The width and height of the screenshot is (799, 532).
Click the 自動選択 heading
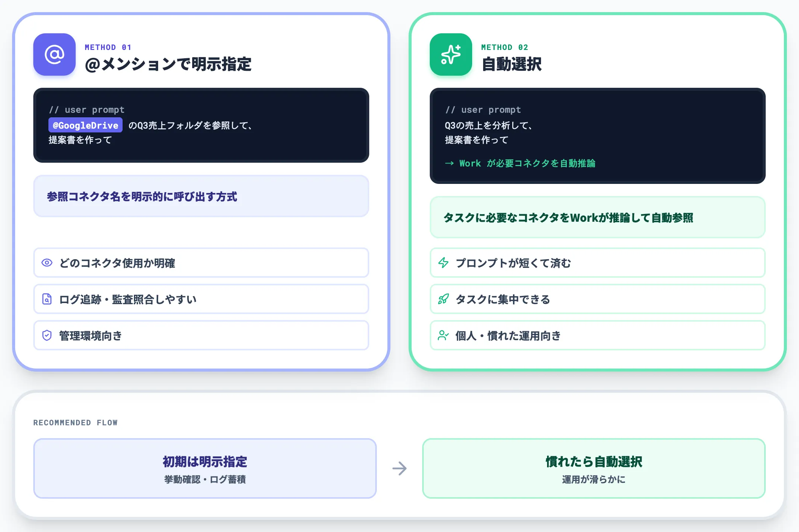[x=511, y=64]
